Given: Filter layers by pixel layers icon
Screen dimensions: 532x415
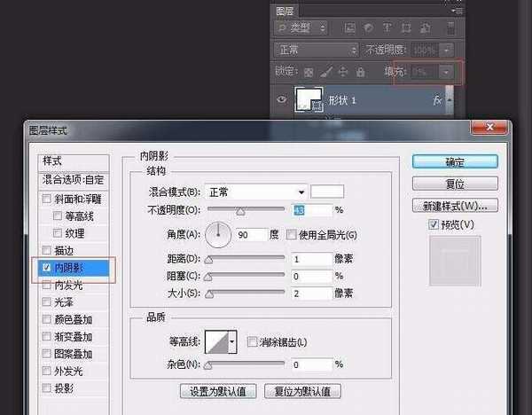Looking at the screenshot, I should pyautogui.click(x=350, y=28).
